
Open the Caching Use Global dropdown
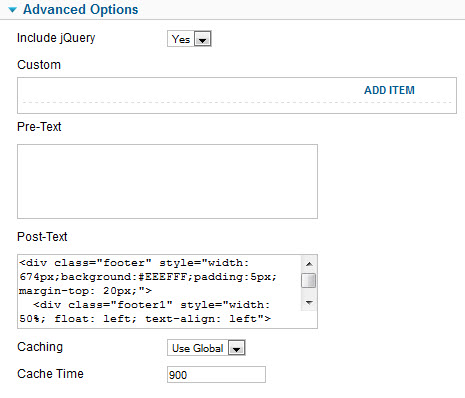tap(206, 348)
